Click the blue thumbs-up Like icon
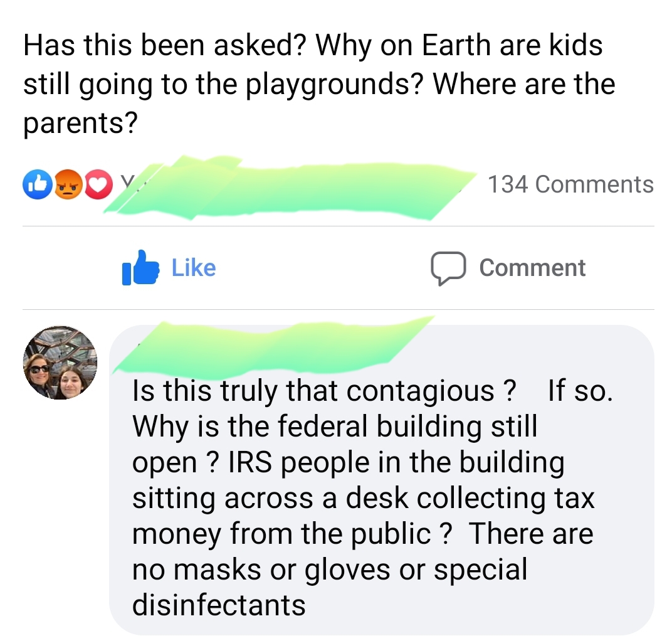672x636 pixels. tap(140, 268)
